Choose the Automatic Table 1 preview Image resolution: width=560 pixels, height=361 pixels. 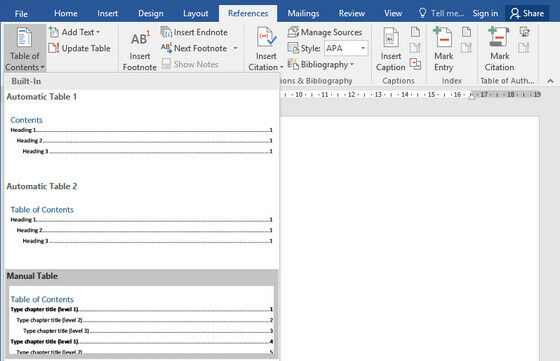[x=141, y=136]
